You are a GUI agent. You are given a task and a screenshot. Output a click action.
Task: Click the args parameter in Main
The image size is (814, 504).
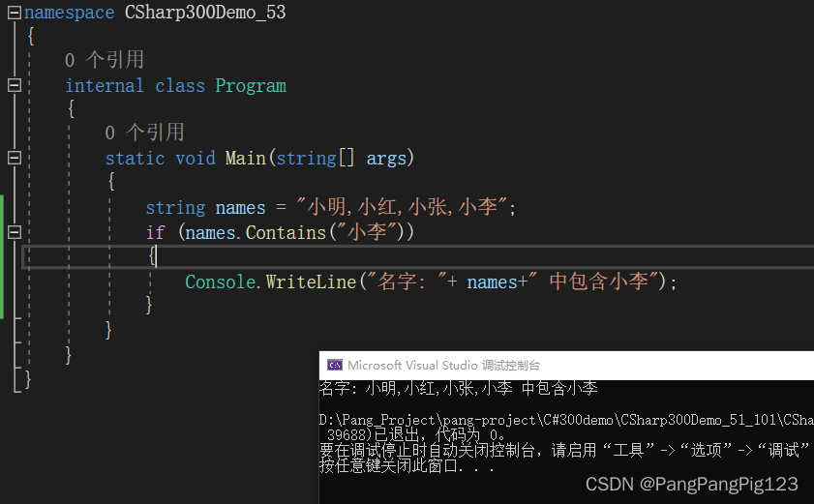(386, 159)
